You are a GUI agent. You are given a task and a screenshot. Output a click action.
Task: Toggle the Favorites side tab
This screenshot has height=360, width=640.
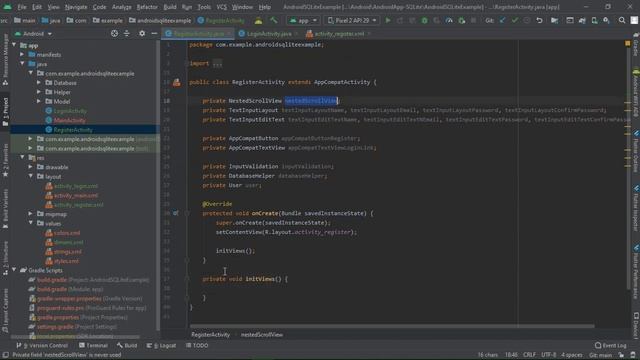click(x=5, y=160)
